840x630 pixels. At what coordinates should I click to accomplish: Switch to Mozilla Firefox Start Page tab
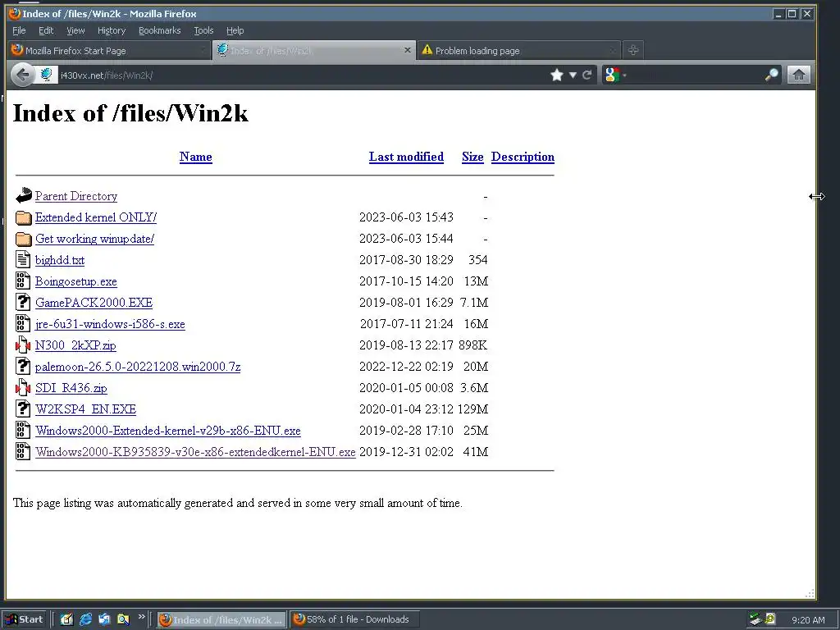tap(107, 50)
